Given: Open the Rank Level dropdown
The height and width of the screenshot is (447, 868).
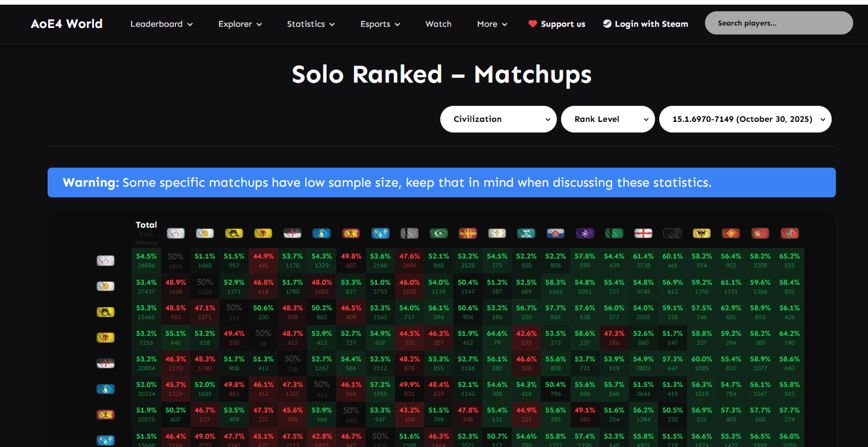Looking at the screenshot, I should click(607, 119).
